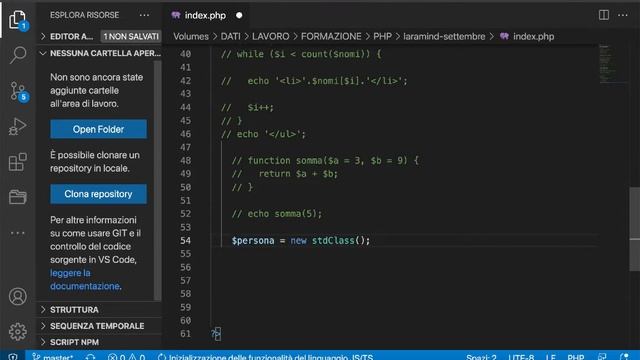This screenshot has width=640, height=360.
Task: Split the editor to the right
Action: point(604,15)
